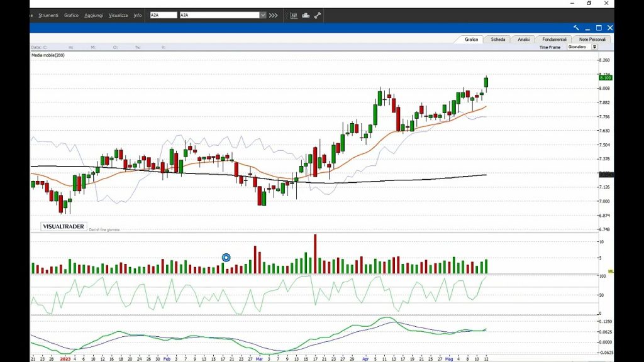Switch to the Fondamentali tab
Image resolution: width=644 pixels, height=362 pixels.
(554, 39)
